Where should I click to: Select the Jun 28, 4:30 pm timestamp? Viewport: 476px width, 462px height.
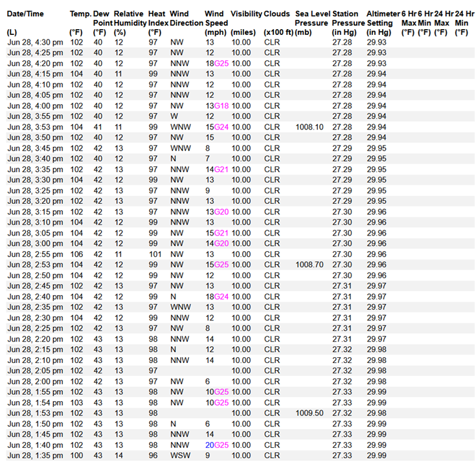[35, 42]
